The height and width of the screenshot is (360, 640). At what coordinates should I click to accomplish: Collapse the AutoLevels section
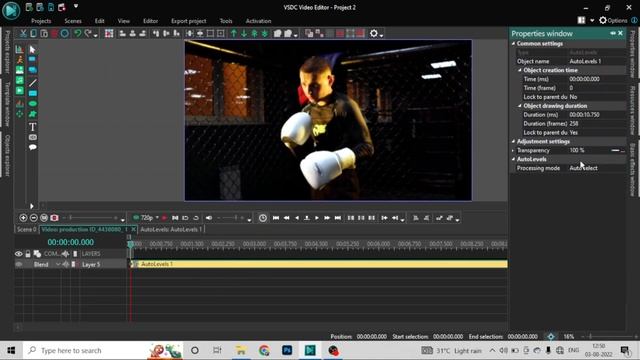(513, 159)
